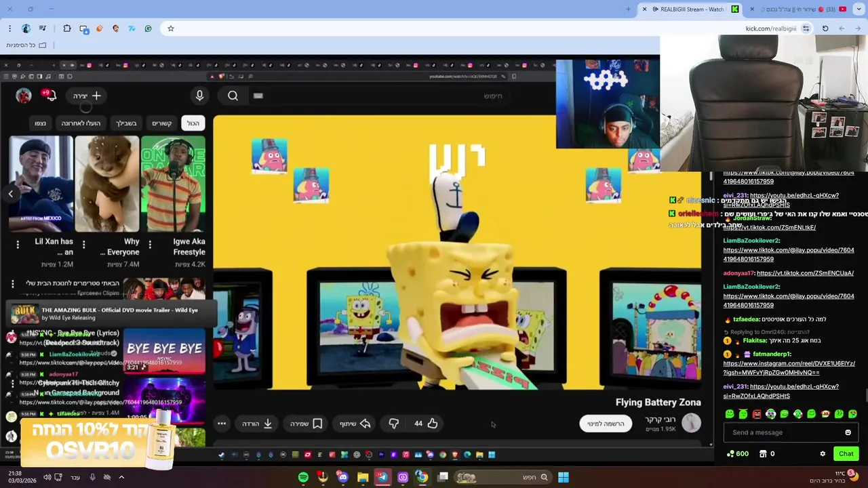Bookmark this page with the star icon

[171, 28]
